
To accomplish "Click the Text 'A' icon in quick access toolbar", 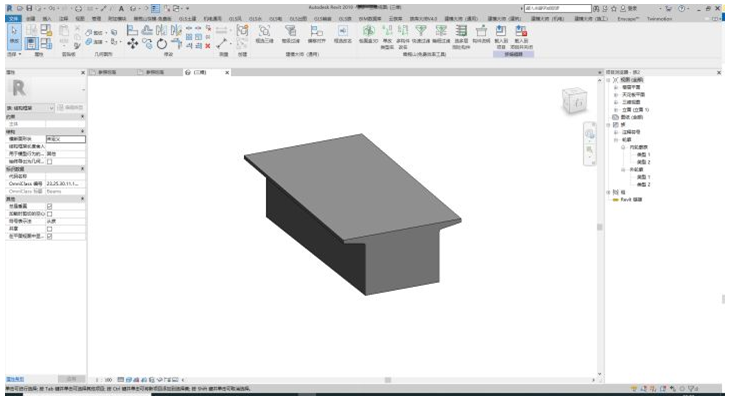I will tap(121, 8).
